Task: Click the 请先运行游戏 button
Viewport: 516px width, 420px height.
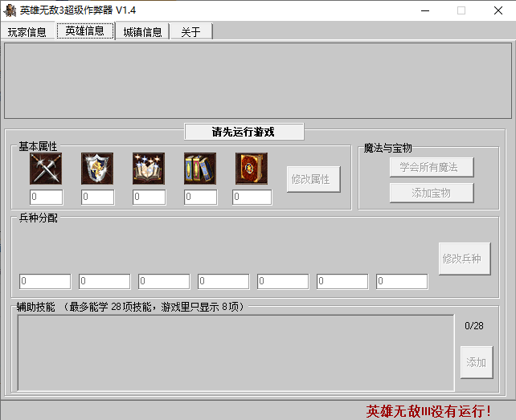Action: [x=244, y=132]
